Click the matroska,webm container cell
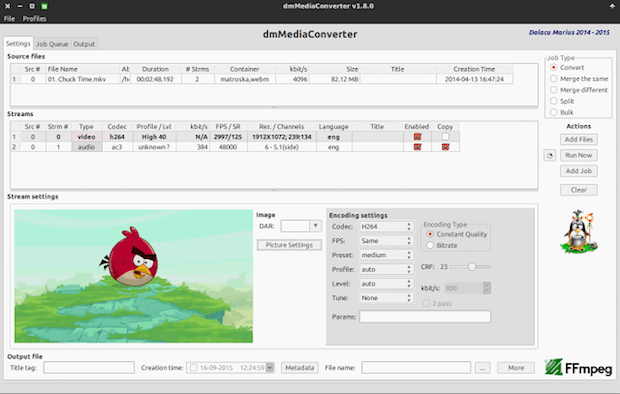Screen dimensions: 620x394 tap(245, 79)
